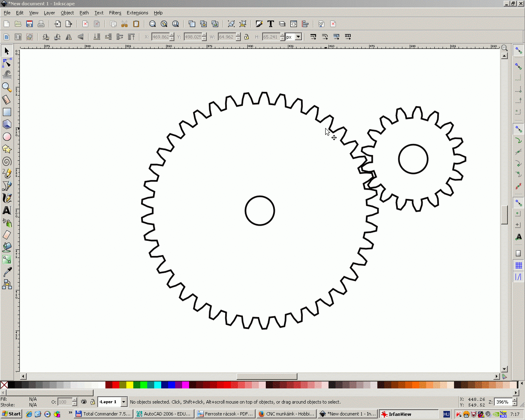Toggle snap to page border
Image resolution: width=525 pixels, height=420 pixels.
click(x=518, y=253)
